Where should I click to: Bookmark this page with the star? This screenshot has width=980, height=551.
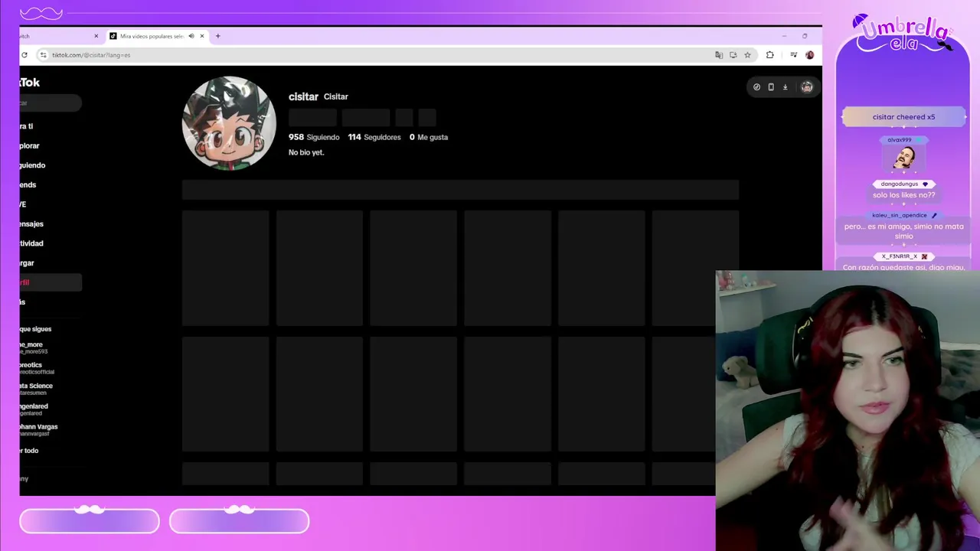point(747,55)
